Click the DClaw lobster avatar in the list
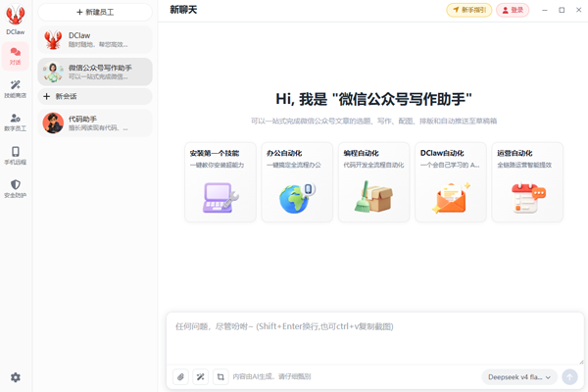The width and height of the screenshot is (588, 392). click(x=53, y=40)
